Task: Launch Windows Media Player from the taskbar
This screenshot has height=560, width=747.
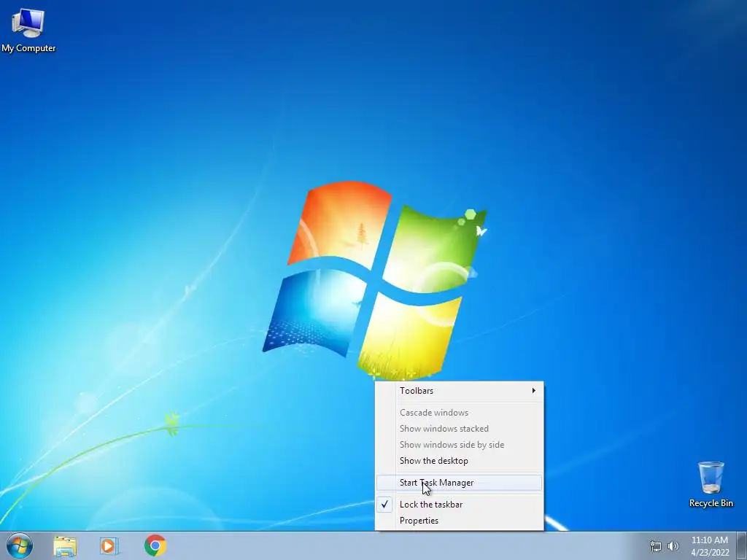Action: (x=109, y=545)
